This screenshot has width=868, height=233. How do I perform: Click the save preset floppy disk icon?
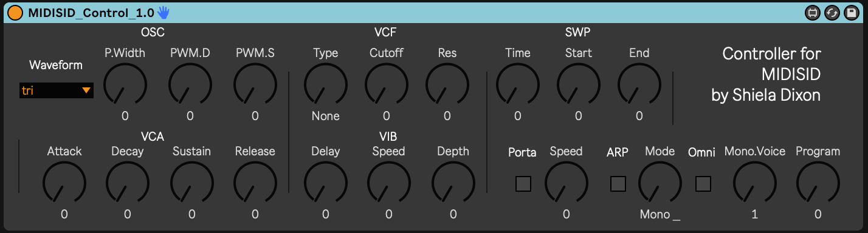pos(850,12)
